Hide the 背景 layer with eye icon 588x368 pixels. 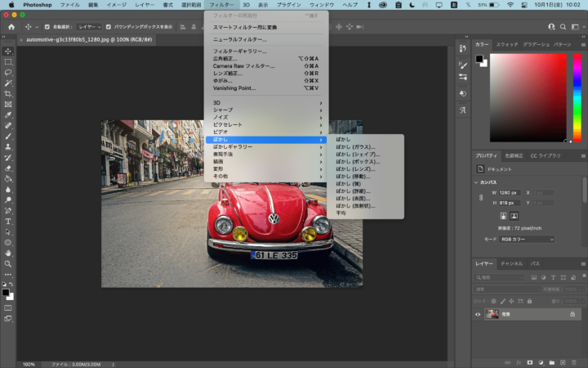coord(478,314)
